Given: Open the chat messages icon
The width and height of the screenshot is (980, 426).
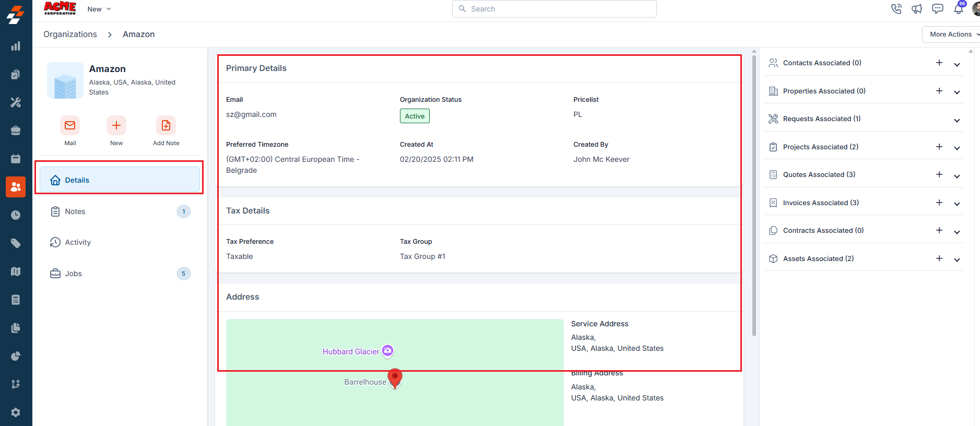Looking at the screenshot, I should 938,9.
